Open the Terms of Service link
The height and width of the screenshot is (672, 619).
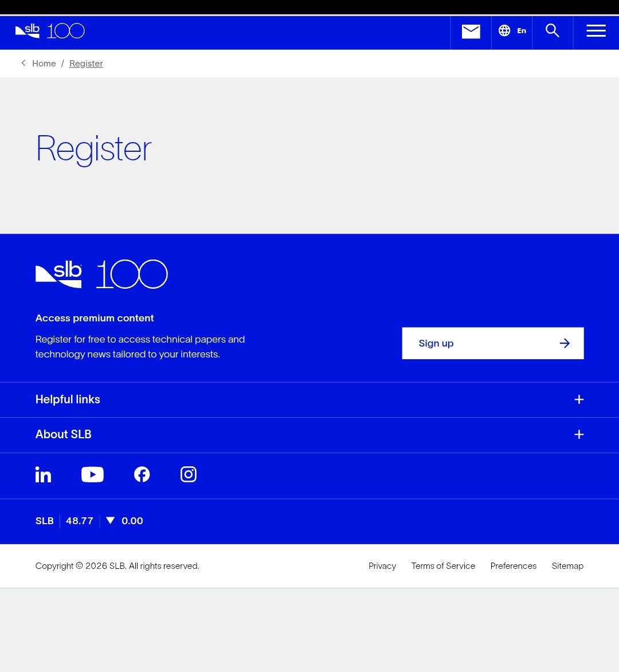click(x=443, y=566)
